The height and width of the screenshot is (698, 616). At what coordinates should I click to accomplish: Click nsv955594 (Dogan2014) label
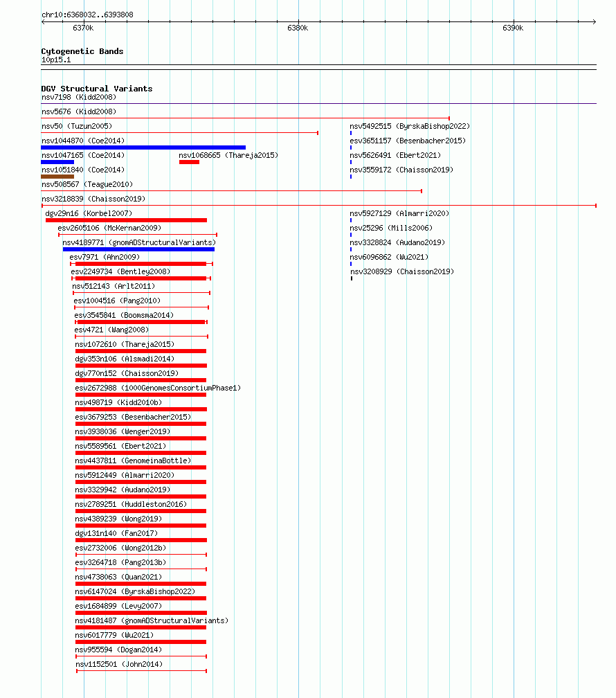point(118,650)
